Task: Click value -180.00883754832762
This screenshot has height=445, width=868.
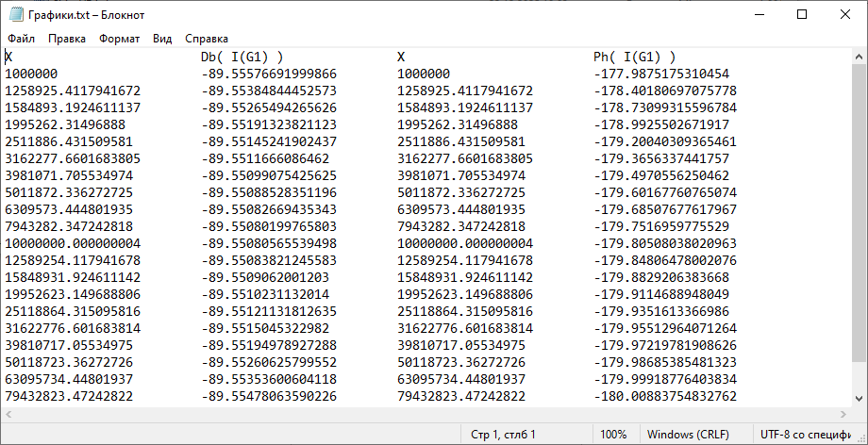Action: (665, 396)
